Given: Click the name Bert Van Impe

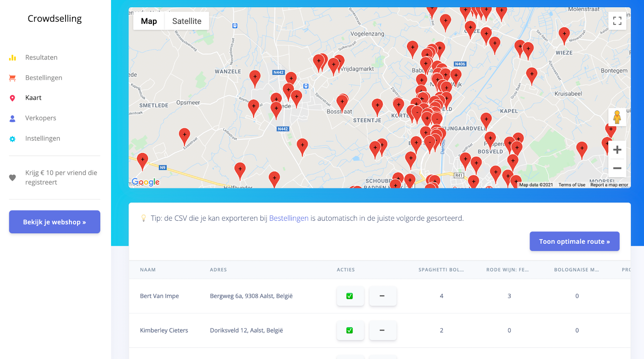Looking at the screenshot, I should pyautogui.click(x=159, y=296).
